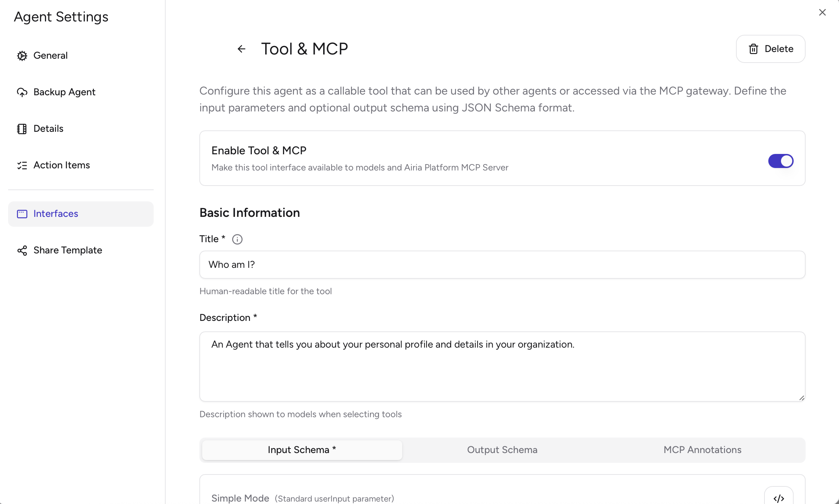
Task: Open the General settings gear icon
Action: pos(22,56)
